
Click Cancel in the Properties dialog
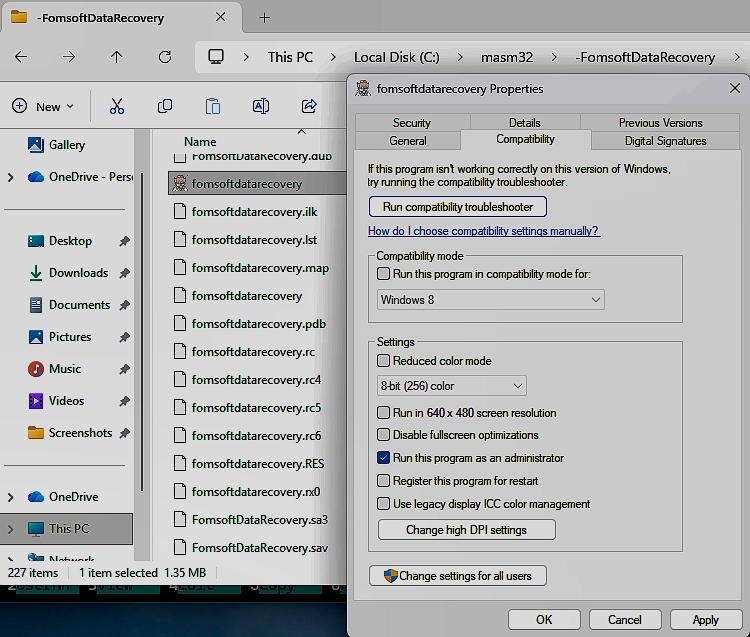pos(625,620)
